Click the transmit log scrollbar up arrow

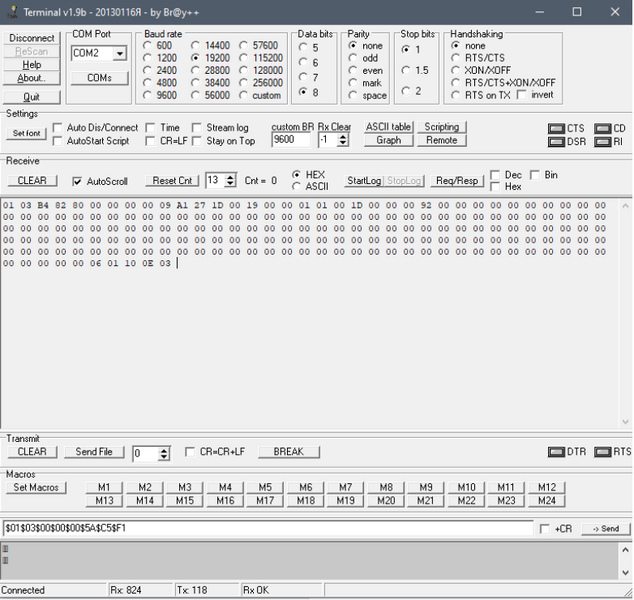pos(625,550)
